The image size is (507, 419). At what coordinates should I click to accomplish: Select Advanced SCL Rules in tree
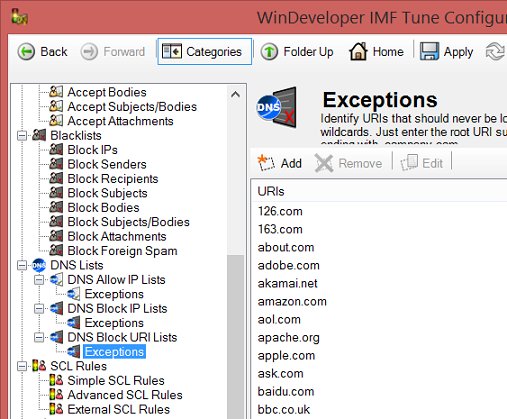[x=125, y=395]
